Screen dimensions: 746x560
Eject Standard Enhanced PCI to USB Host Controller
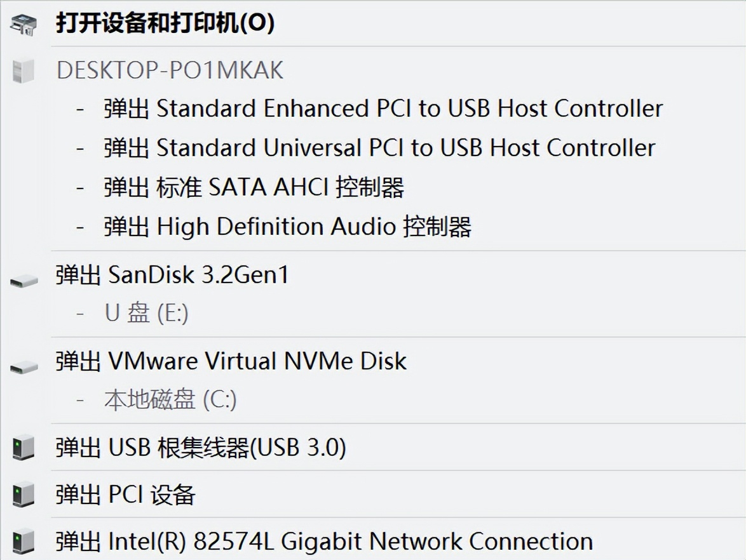click(383, 109)
